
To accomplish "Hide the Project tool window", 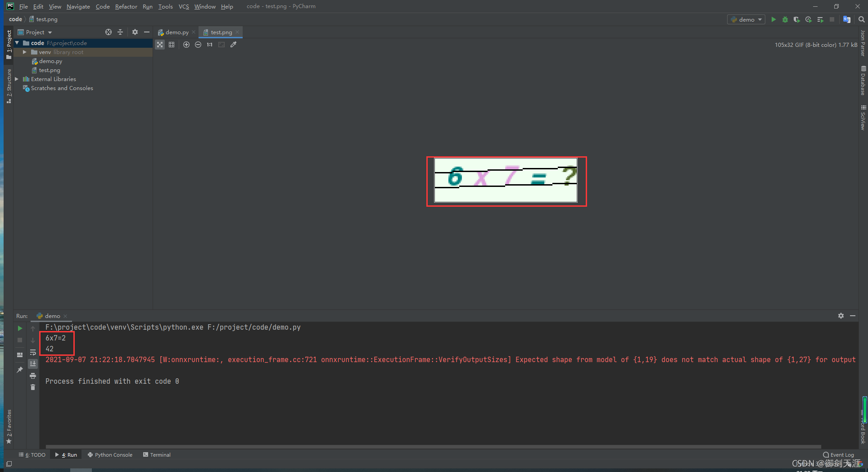I will pos(147,32).
